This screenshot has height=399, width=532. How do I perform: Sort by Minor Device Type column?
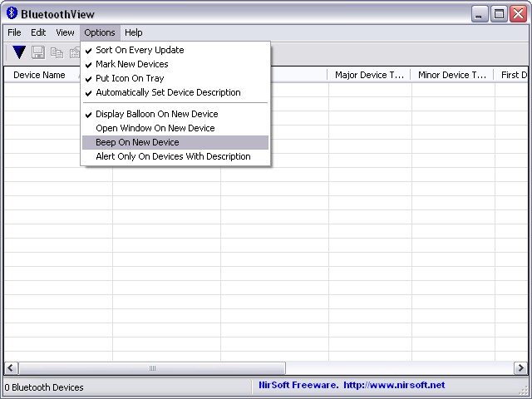click(452, 75)
